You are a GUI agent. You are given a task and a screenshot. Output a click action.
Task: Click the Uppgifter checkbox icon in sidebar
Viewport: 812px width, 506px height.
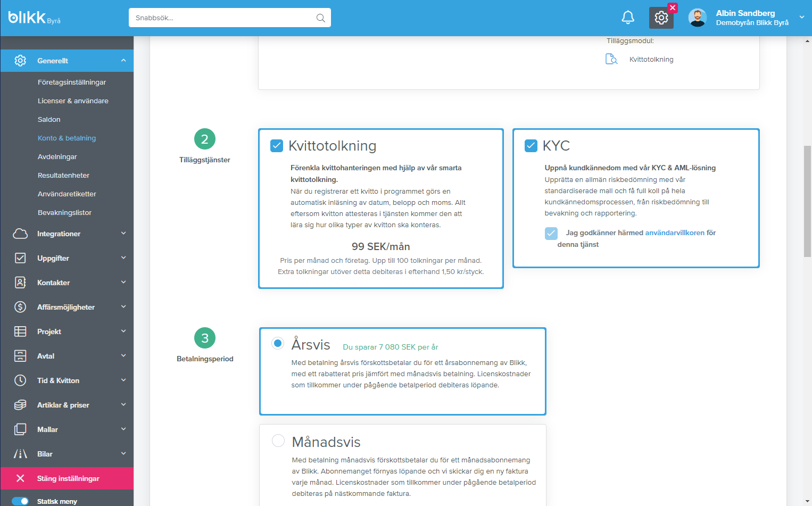click(x=20, y=258)
